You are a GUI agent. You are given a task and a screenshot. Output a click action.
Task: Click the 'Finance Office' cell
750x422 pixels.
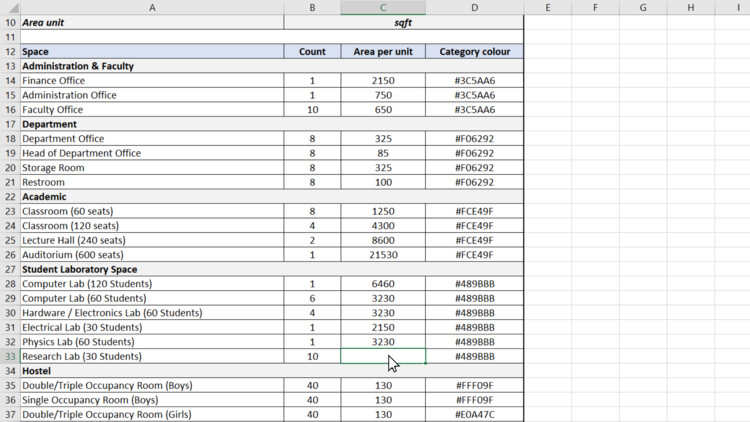coord(152,80)
